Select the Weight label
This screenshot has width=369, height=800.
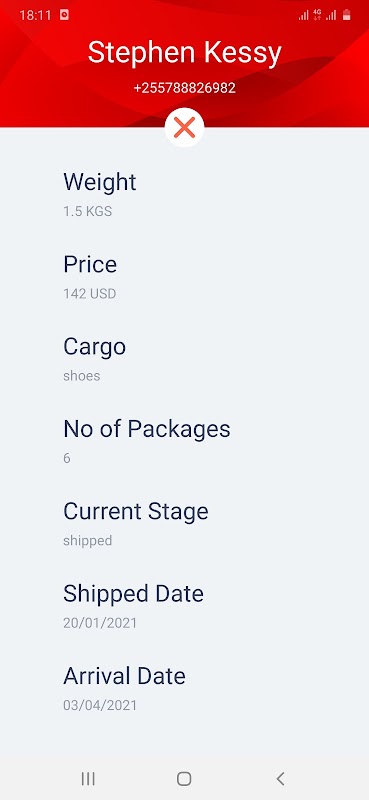click(100, 182)
